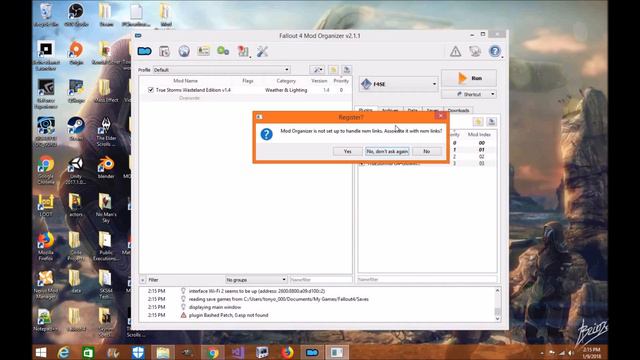Open the Tools puzzle toolbar icon
The image size is (640, 360).
pyautogui.click(x=243, y=51)
